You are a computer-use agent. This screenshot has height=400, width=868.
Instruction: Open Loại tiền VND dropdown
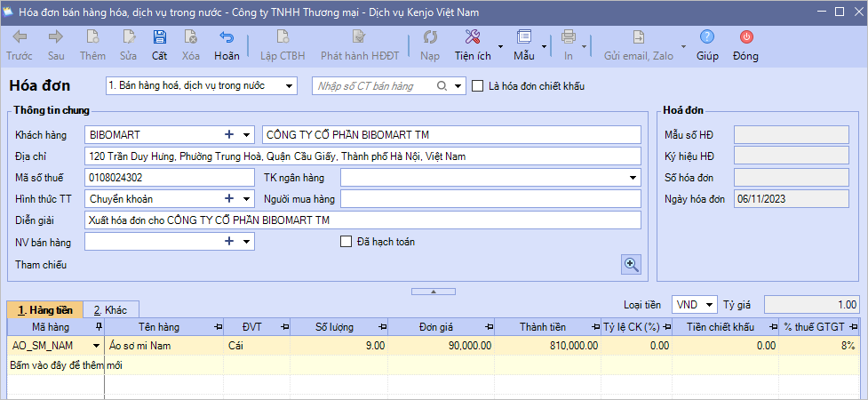pyautogui.click(x=709, y=305)
